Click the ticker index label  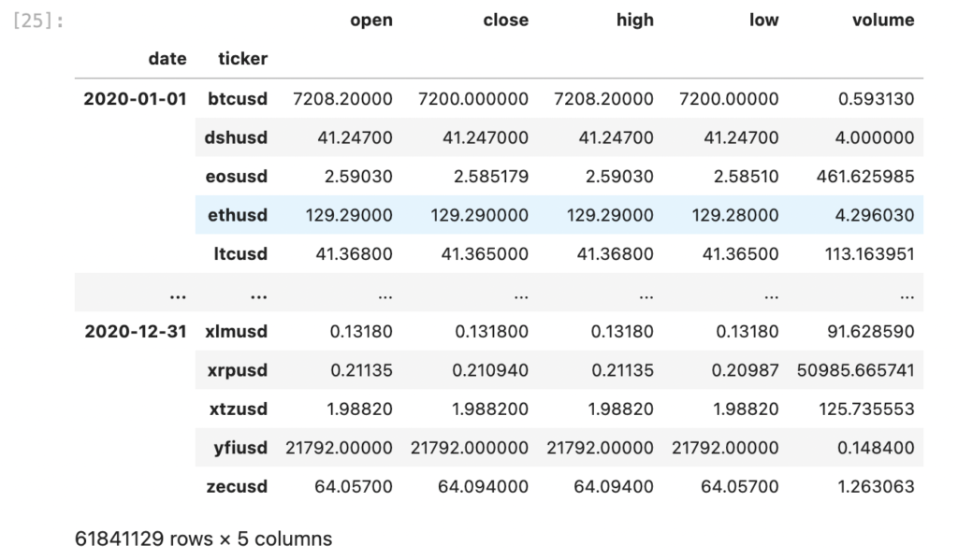tap(242, 59)
